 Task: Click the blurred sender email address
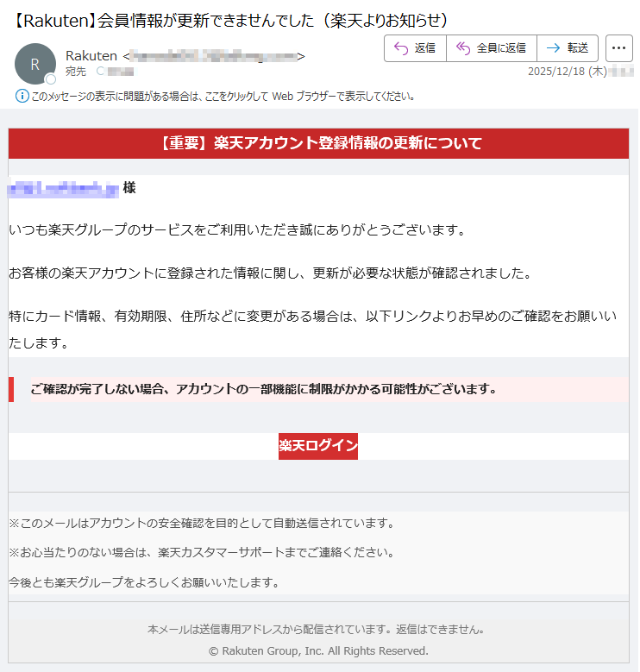[x=214, y=56]
